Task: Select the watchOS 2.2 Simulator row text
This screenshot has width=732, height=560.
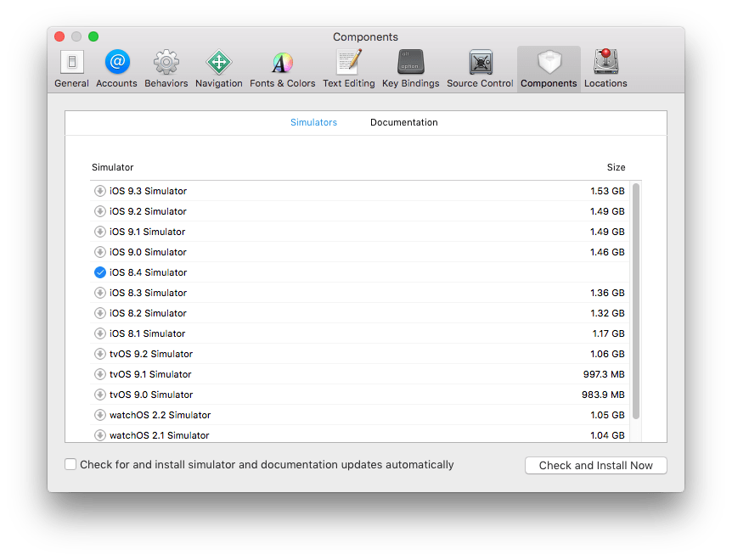Action: [x=160, y=415]
